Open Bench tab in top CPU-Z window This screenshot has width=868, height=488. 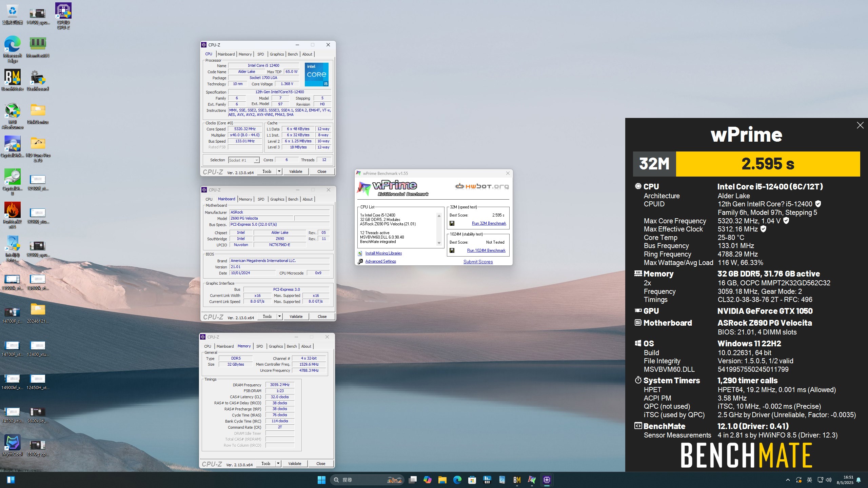pyautogui.click(x=293, y=54)
